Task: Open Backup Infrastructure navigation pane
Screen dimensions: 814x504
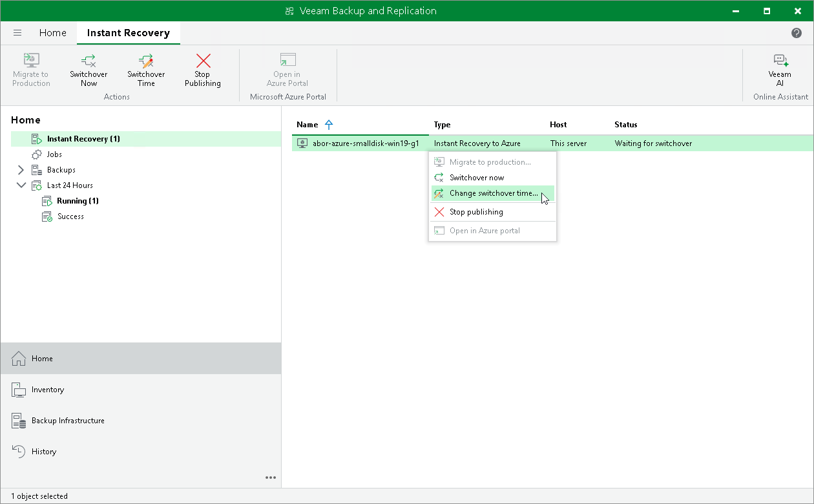Action: (x=141, y=421)
